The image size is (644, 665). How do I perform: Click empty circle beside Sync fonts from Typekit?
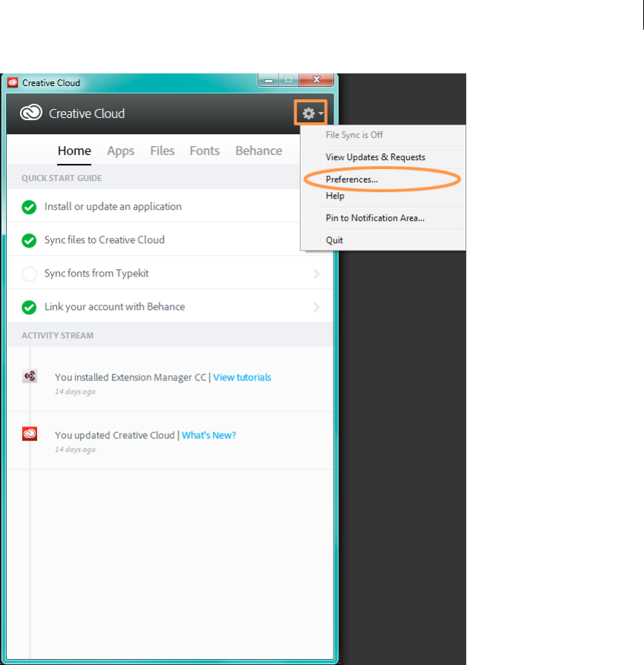pyautogui.click(x=29, y=274)
